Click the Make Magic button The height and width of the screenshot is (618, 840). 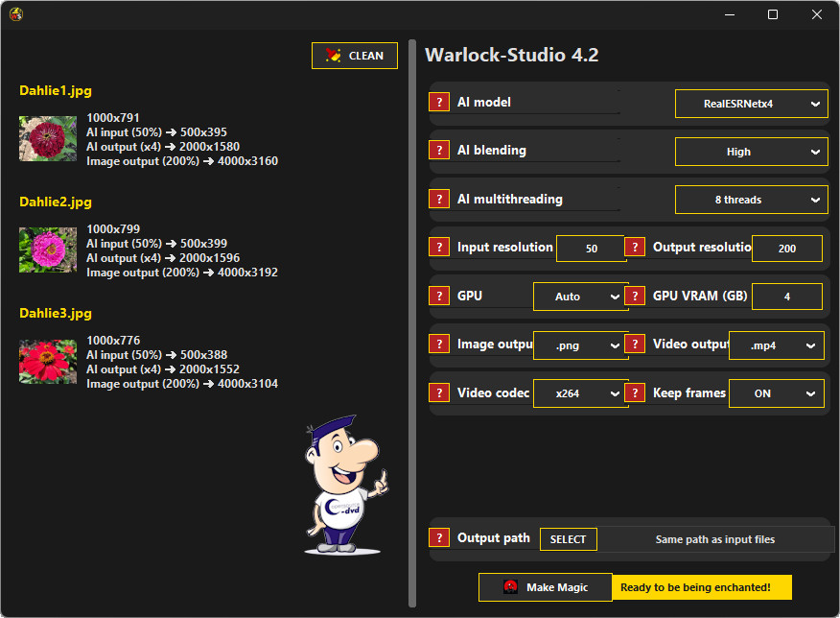(x=545, y=587)
